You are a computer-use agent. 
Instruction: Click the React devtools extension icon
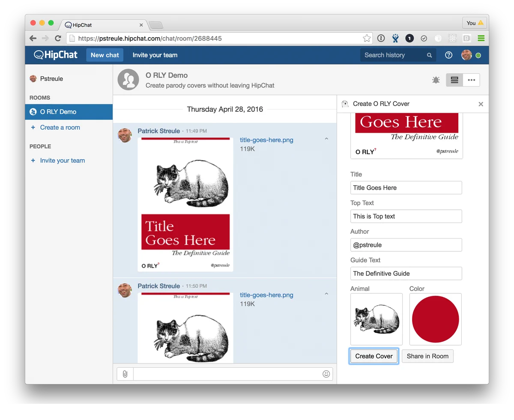[x=452, y=38]
